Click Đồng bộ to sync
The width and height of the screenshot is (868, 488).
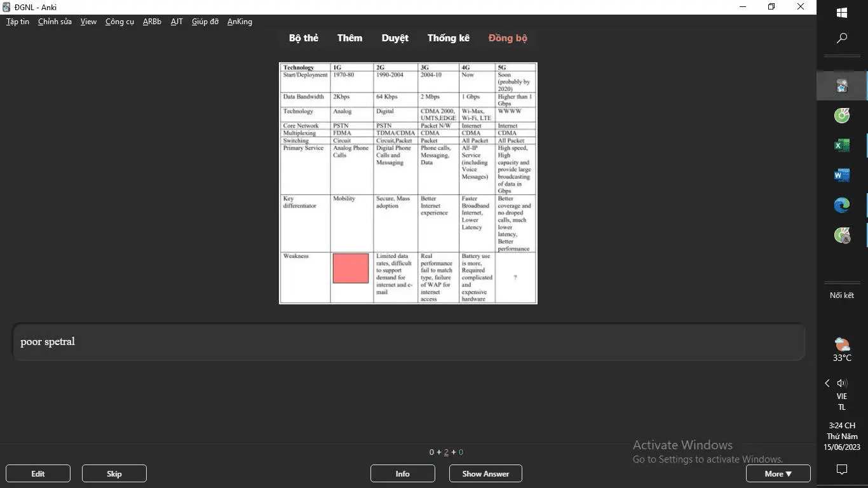click(x=508, y=38)
